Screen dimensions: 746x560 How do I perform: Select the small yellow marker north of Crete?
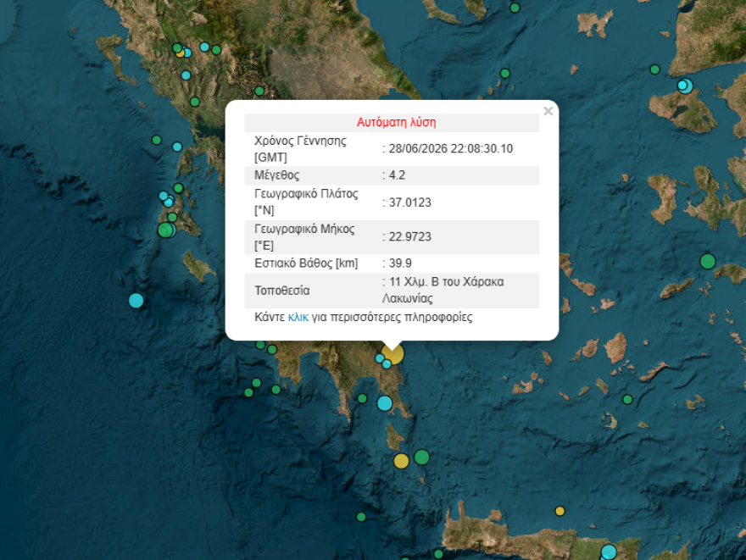(560, 511)
